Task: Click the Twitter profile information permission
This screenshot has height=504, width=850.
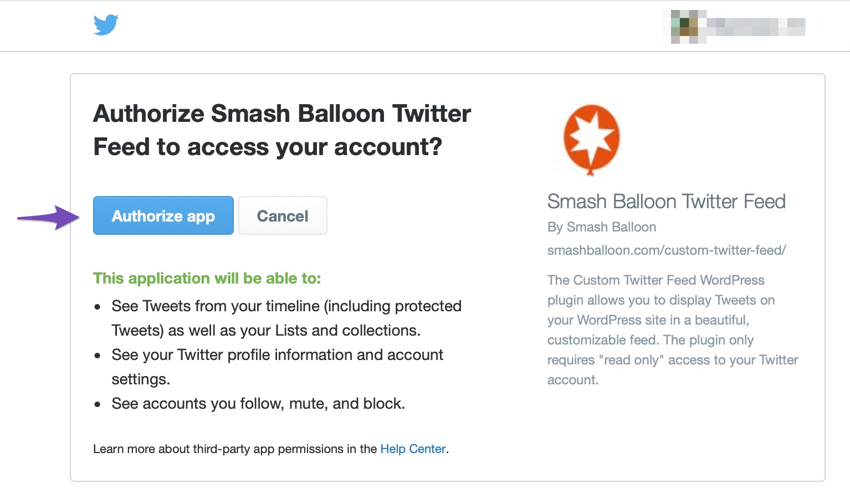Action: (x=277, y=367)
